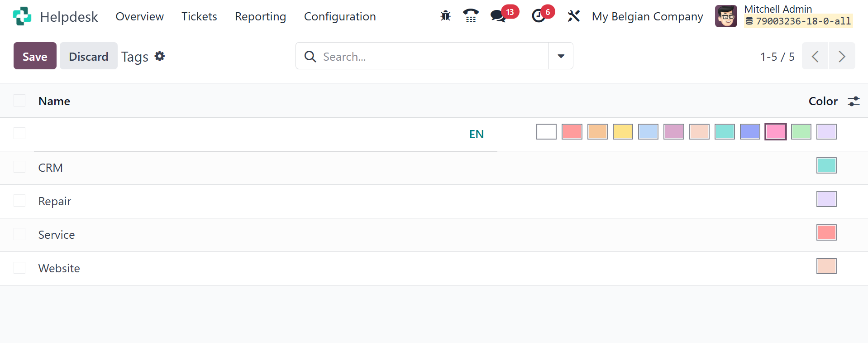Open the conversations chat icon

[498, 16]
